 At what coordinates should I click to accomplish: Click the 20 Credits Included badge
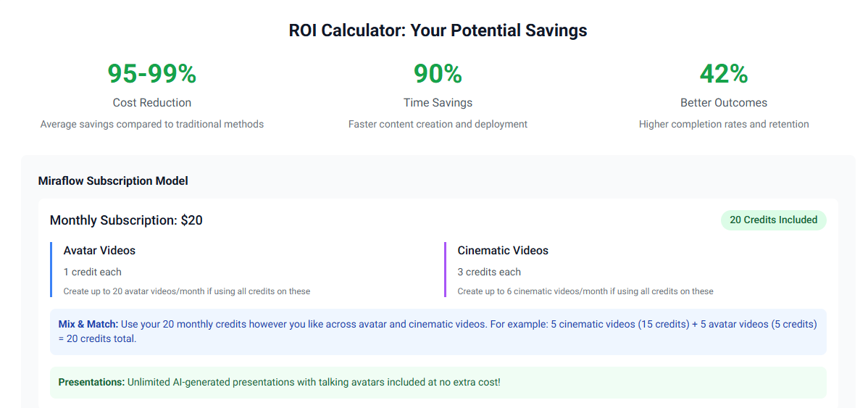point(773,220)
